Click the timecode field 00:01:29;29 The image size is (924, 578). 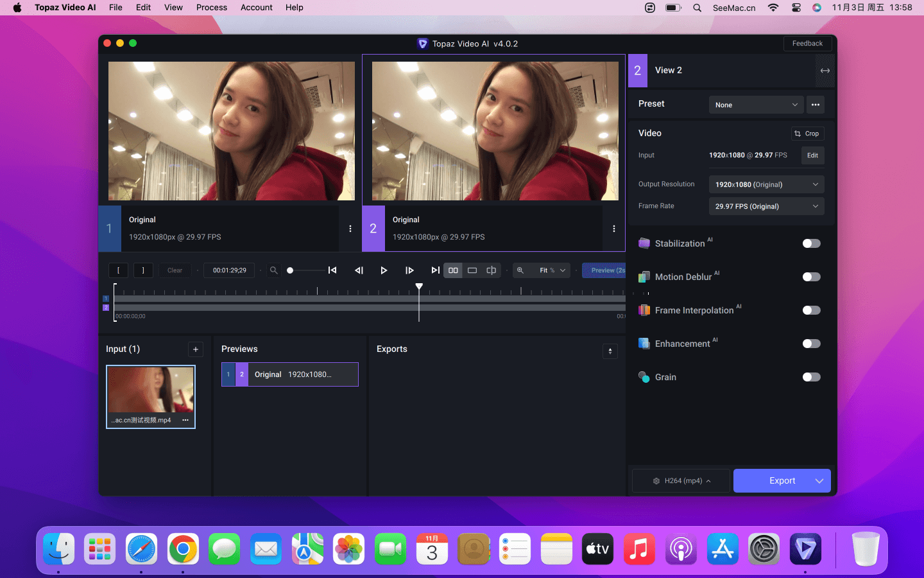(x=230, y=270)
